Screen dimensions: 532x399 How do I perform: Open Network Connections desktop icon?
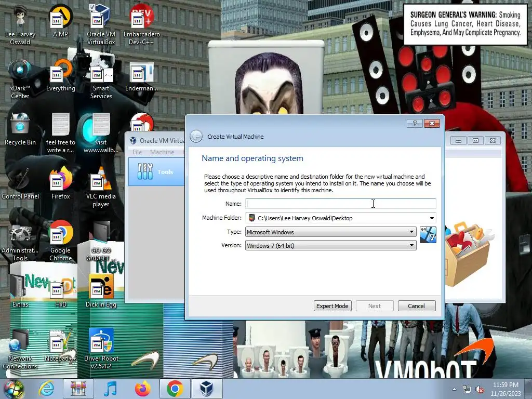(20, 349)
